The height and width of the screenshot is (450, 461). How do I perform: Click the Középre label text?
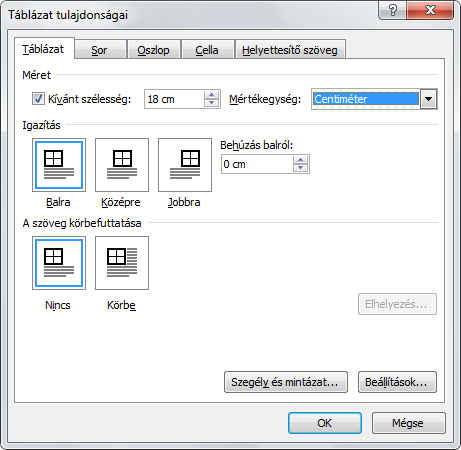[x=121, y=202]
